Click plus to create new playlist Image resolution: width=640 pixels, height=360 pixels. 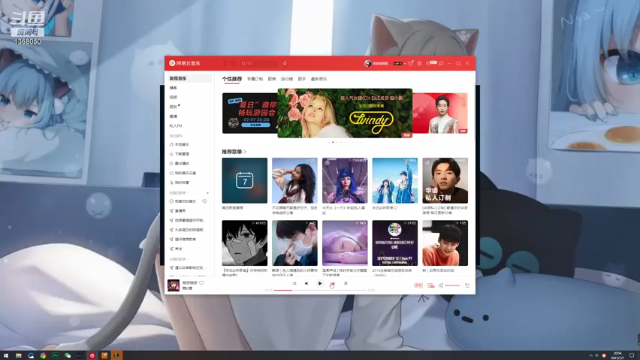click(207, 193)
